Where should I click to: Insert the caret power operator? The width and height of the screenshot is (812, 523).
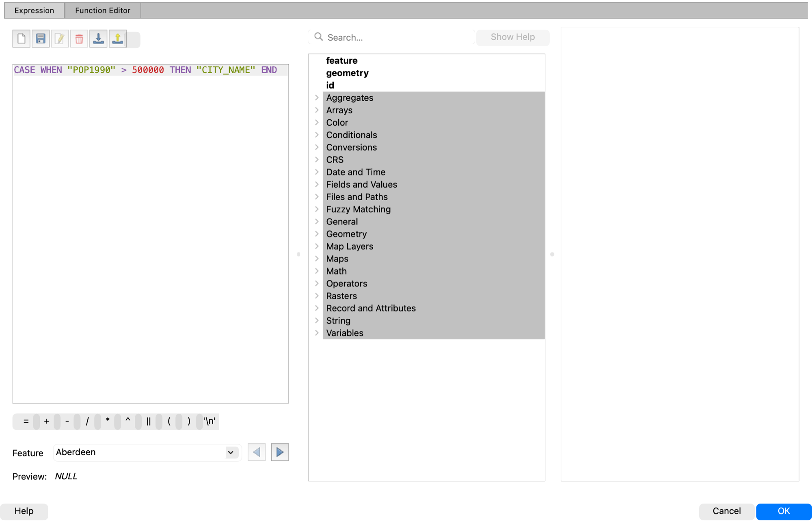click(128, 421)
